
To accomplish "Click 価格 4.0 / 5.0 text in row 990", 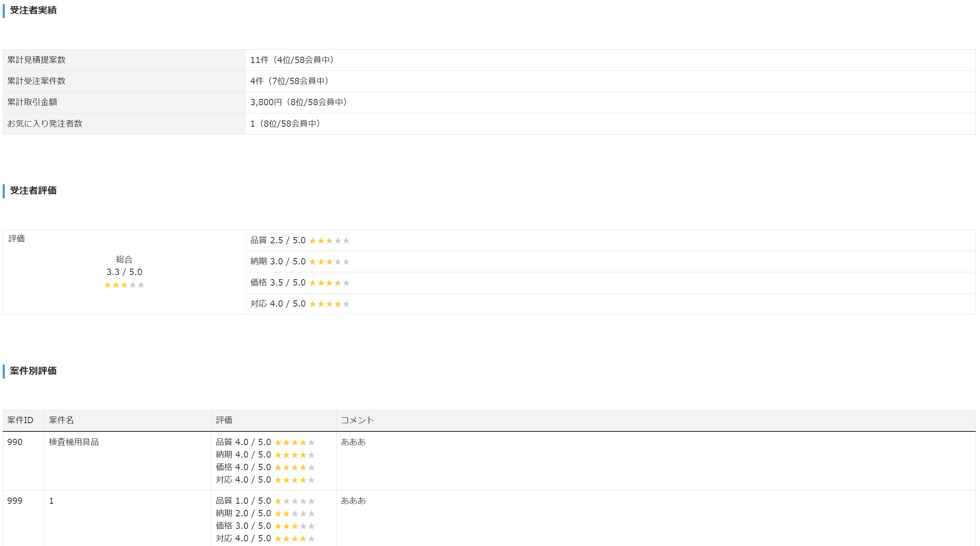I will click(244, 467).
